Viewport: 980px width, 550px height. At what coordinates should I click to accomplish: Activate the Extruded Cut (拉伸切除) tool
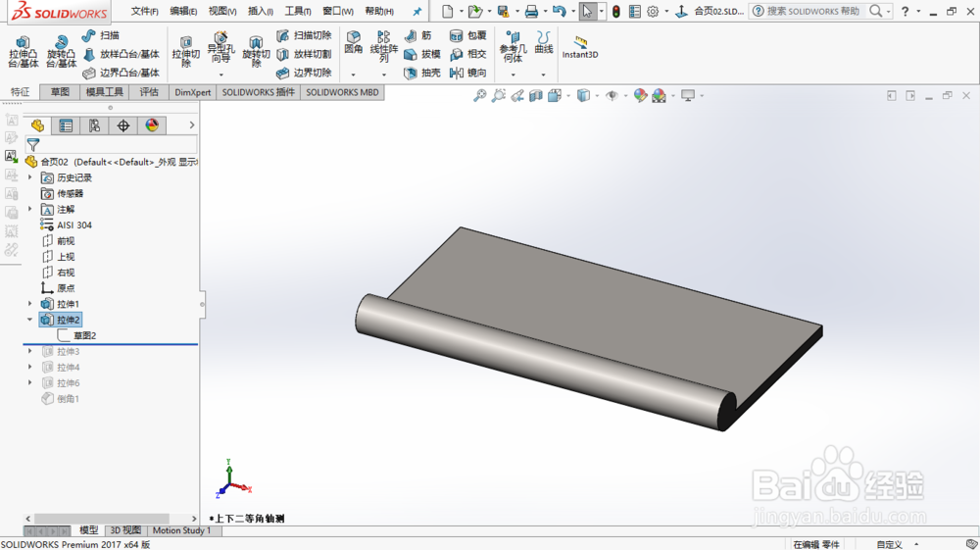185,51
